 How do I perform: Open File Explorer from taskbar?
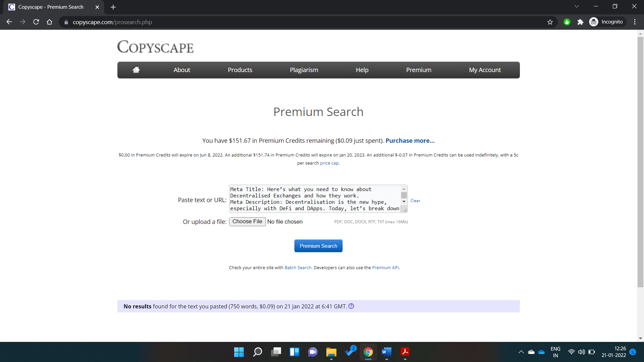(x=331, y=352)
